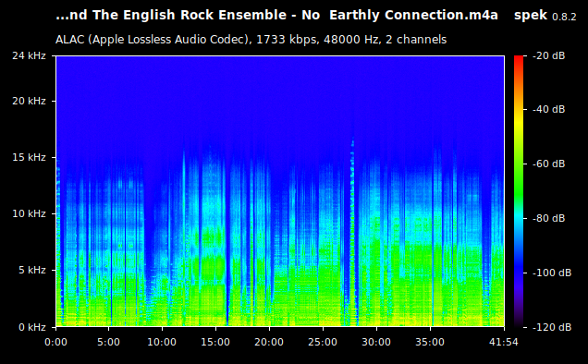Click the -60 dB scale label

pyautogui.click(x=549, y=164)
